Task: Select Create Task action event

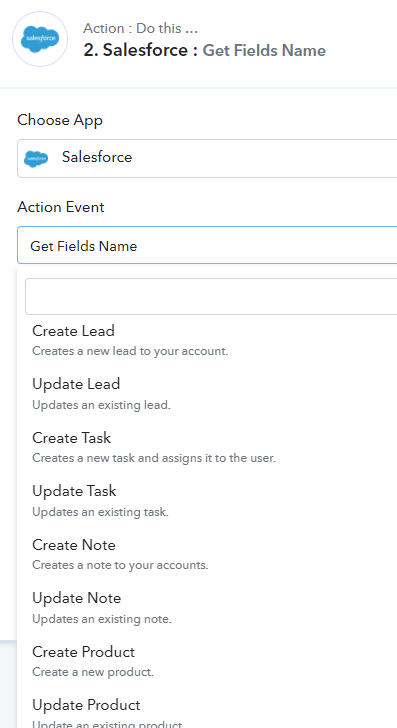Action: pos(207,447)
